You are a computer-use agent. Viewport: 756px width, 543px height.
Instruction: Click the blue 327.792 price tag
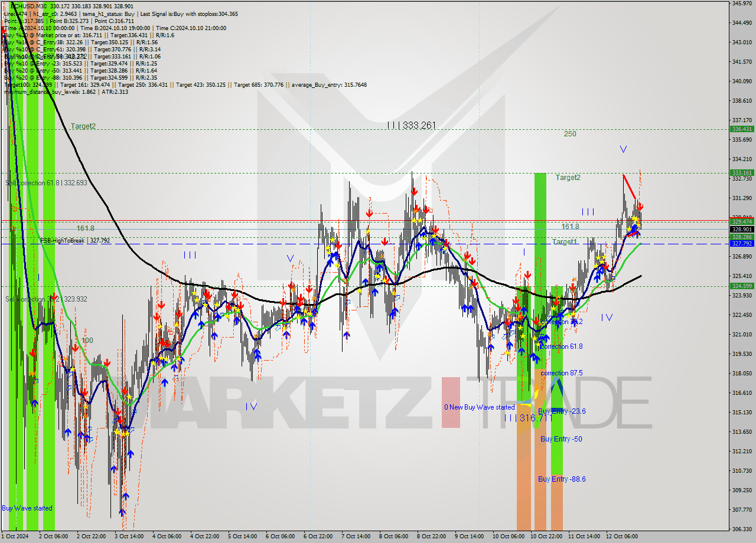(742, 243)
